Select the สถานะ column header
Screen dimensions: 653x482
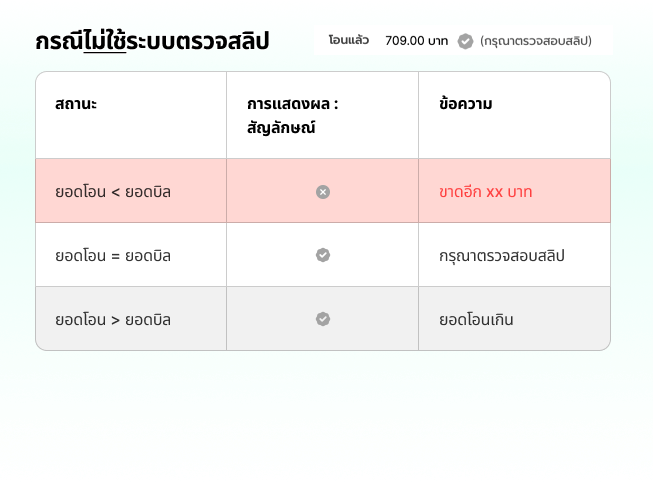(76, 104)
